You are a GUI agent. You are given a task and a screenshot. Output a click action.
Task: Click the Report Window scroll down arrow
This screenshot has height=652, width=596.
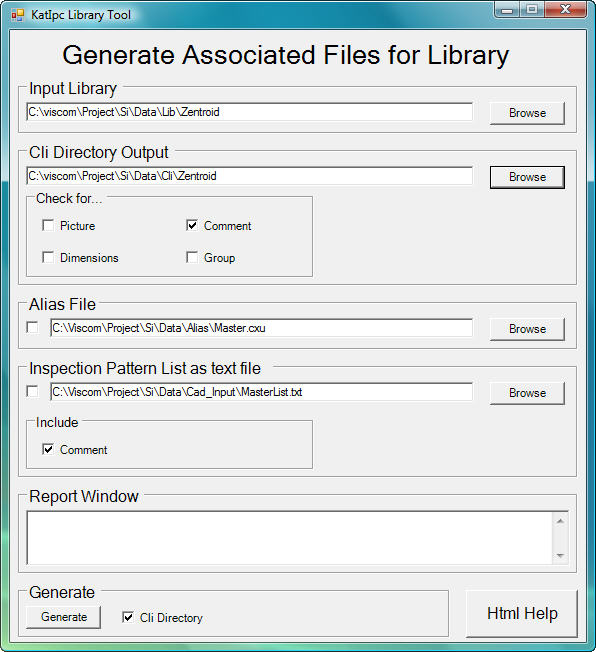(x=560, y=556)
